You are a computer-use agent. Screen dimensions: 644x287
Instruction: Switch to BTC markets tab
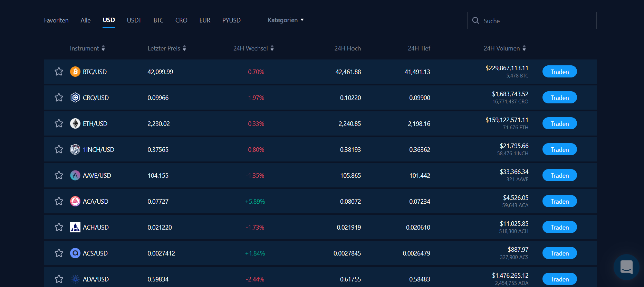pyautogui.click(x=158, y=20)
